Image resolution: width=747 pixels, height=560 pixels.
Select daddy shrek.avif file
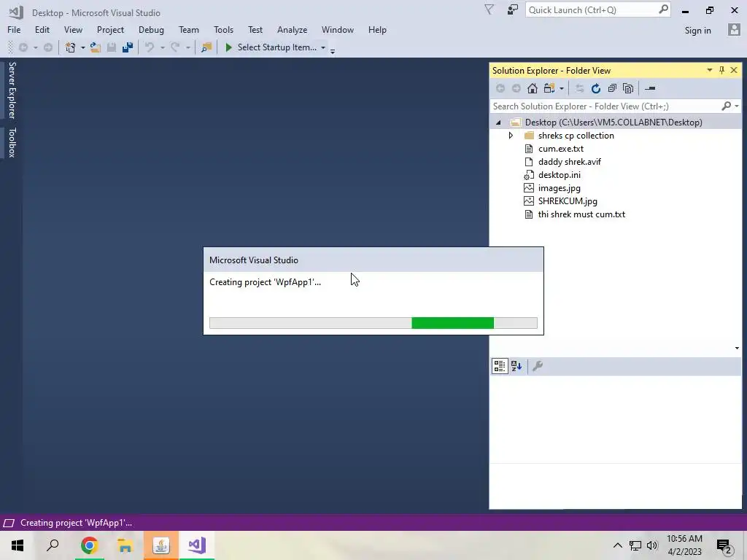[x=569, y=162]
